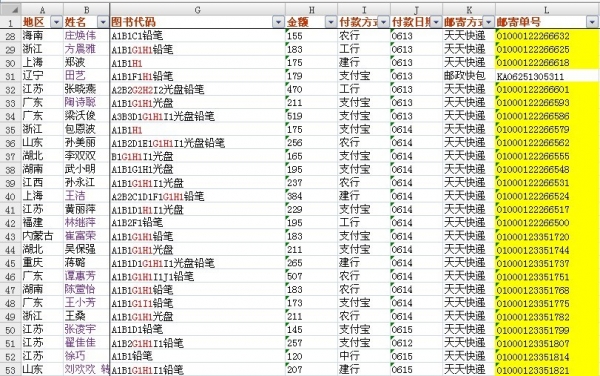Open the 金额 column filter dropdown
Image resolution: width=600 pixels, height=376 pixels.
(x=331, y=22)
